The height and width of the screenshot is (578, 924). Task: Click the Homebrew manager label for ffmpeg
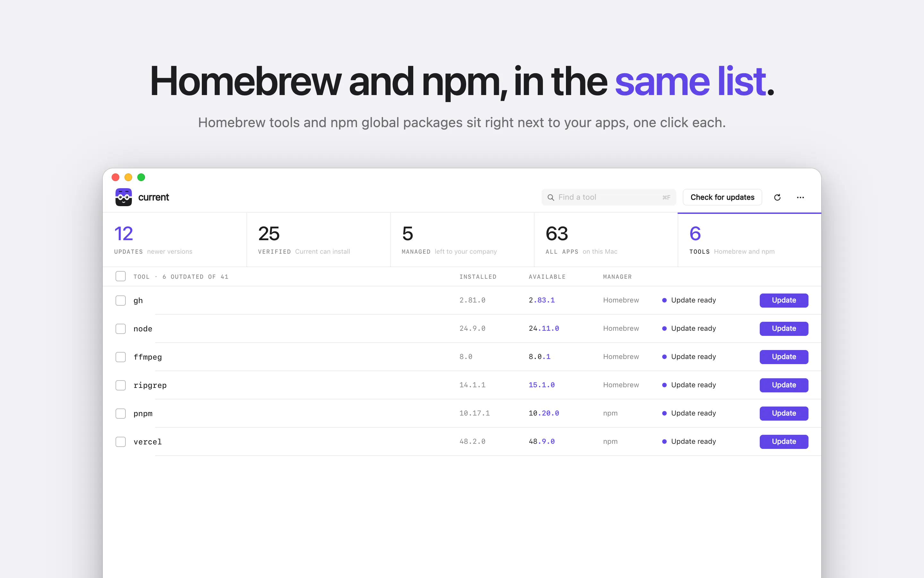click(621, 357)
